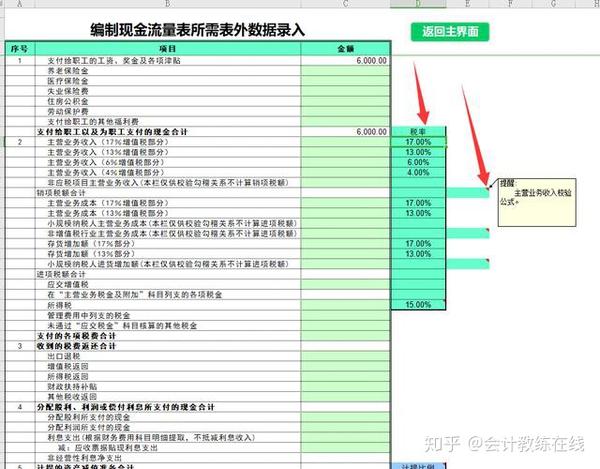Click teal check cell beside 小规模纳税人进货增加额 row
This screenshot has height=469, width=600.
click(468, 264)
